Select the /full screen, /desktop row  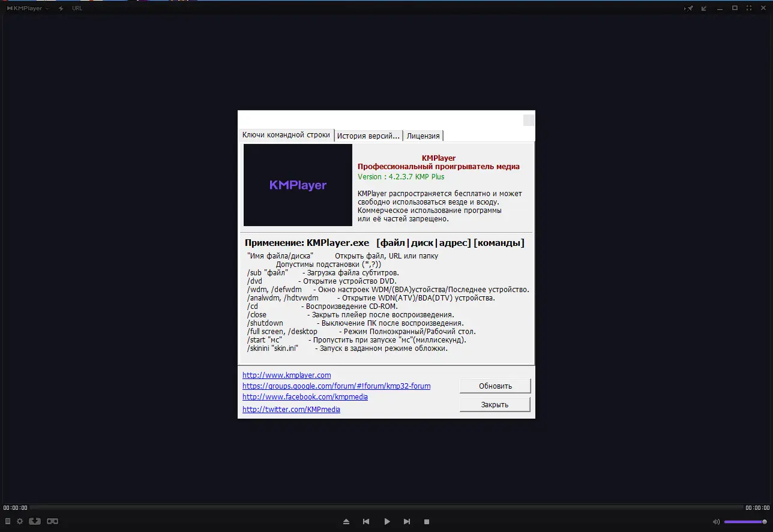tap(361, 332)
